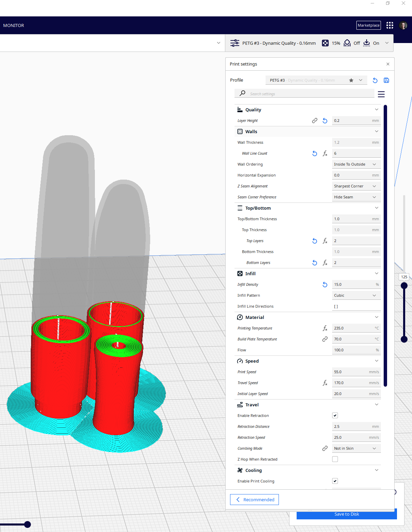412x532 pixels.
Task: Open the settings visibility hamburger menu
Action: click(x=381, y=94)
